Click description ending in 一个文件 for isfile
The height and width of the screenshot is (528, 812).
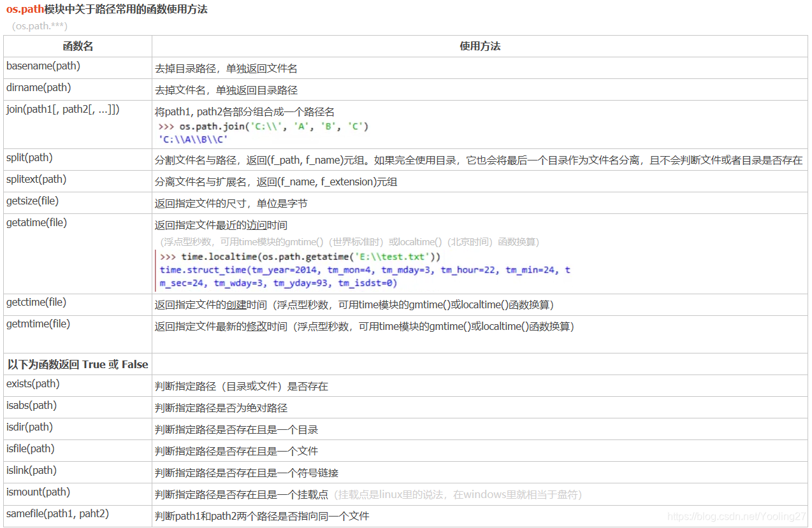point(236,451)
